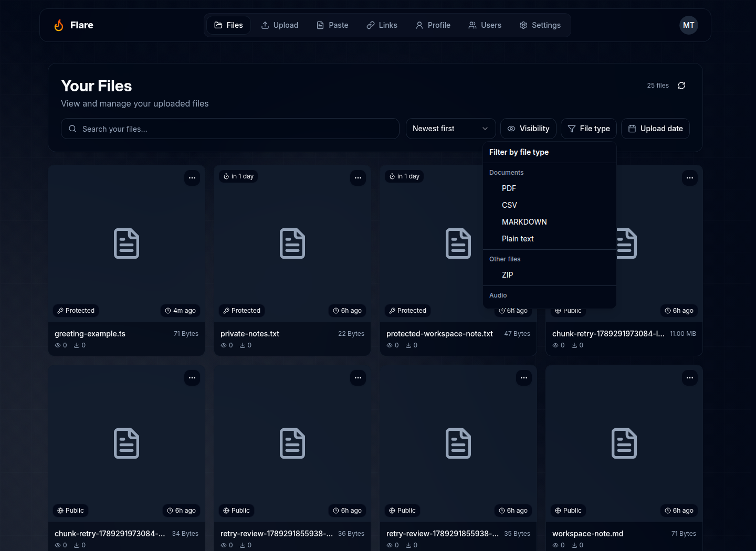
Task: Click in 1 day expiry badge on private-notes.txt
Action: 238,176
